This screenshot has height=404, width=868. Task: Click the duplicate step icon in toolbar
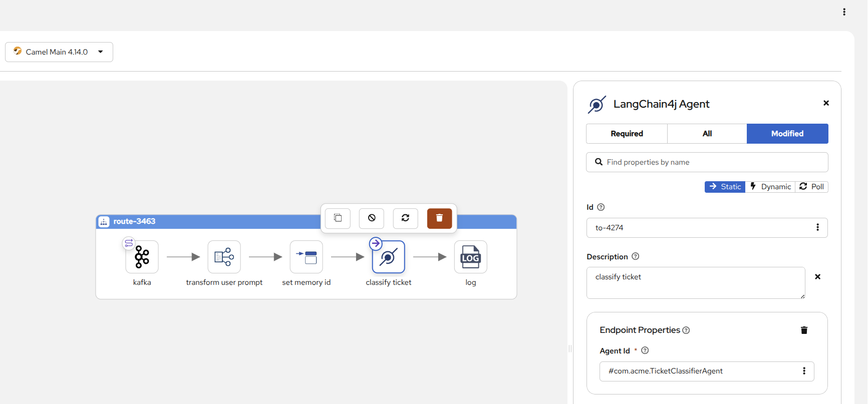pyautogui.click(x=338, y=218)
